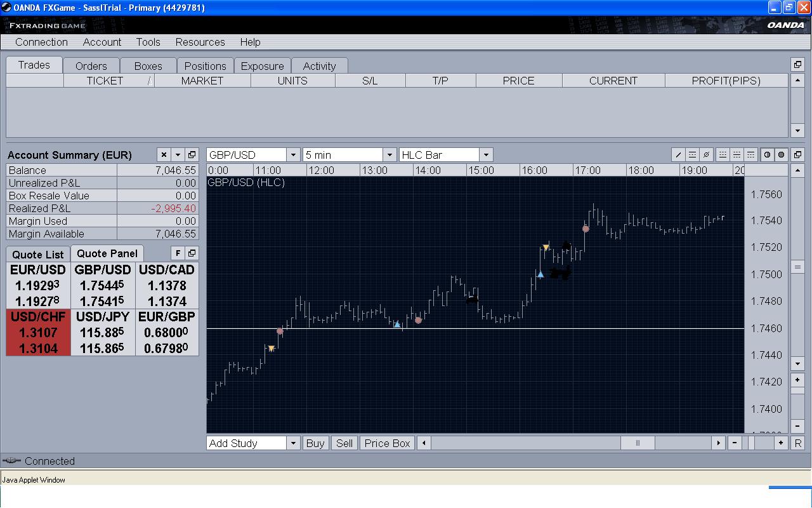812x508 pixels.
Task: Click the chart horizontal scrollbar thumb
Action: coord(638,443)
